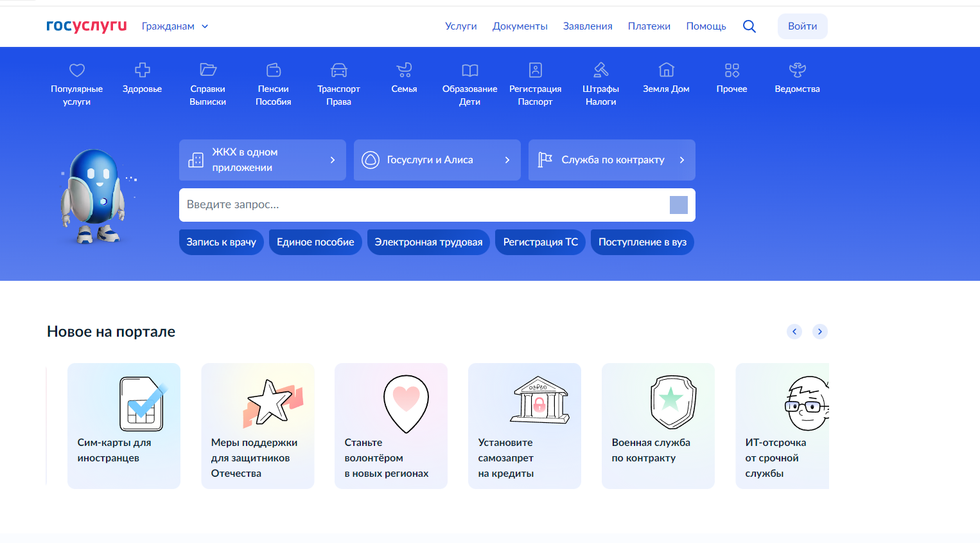Image resolution: width=980 pixels, height=543 pixels.
Task: Open the Земля Дом house icon
Action: click(x=667, y=69)
